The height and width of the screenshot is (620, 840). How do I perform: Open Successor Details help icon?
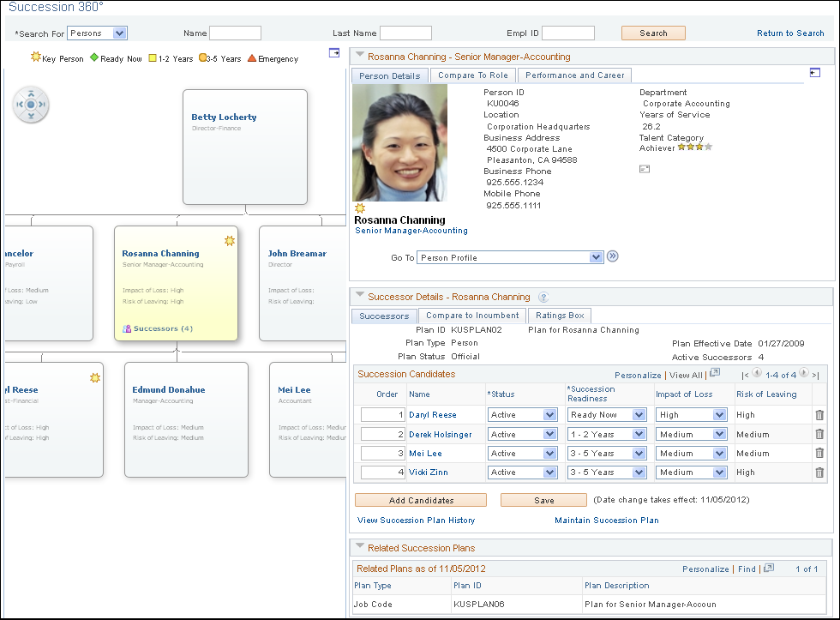point(543,297)
